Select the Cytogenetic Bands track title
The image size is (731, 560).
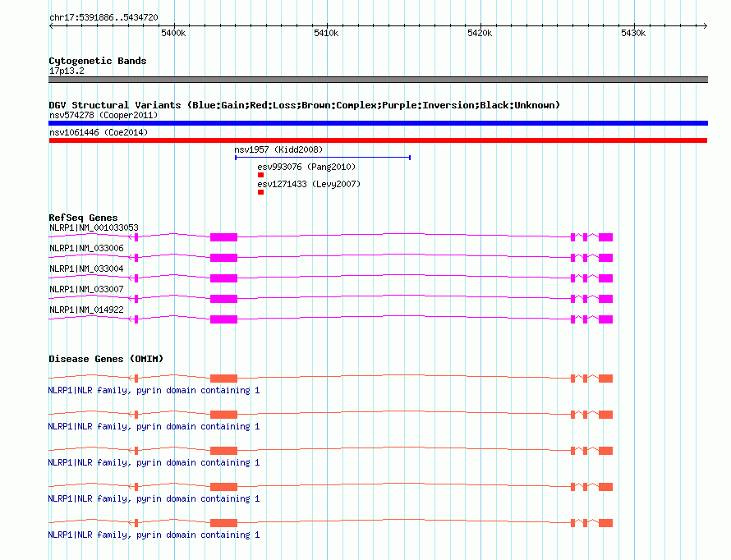(98, 61)
